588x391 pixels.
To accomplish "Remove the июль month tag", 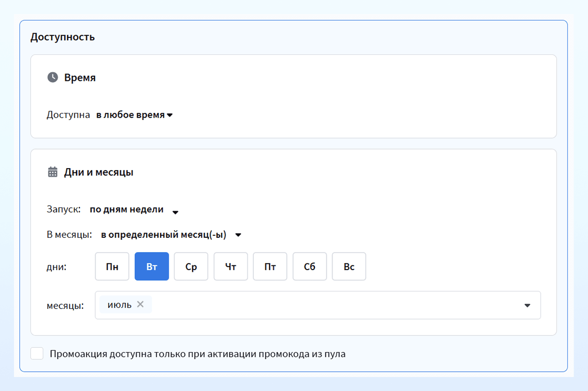I will coord(140,305).
